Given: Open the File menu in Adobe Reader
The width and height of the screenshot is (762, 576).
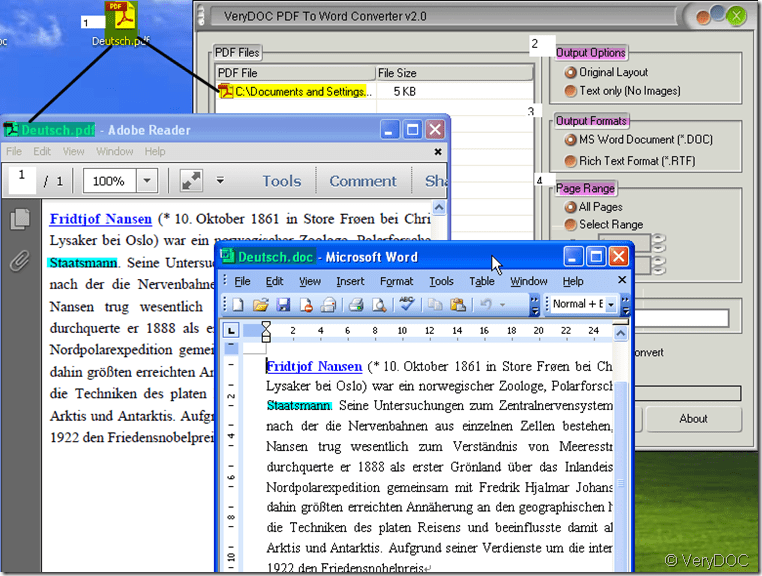Looking at the screenshot, I should click(x=14, y=152).
